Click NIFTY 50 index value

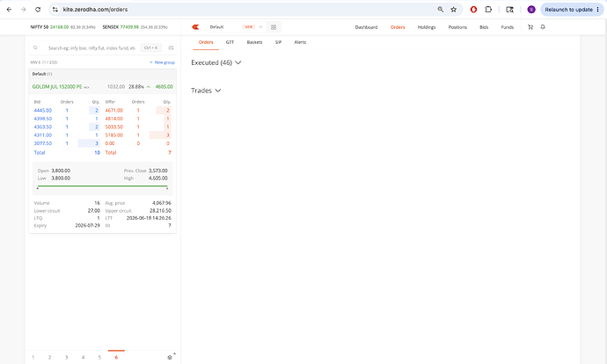(x=59, y=27)
